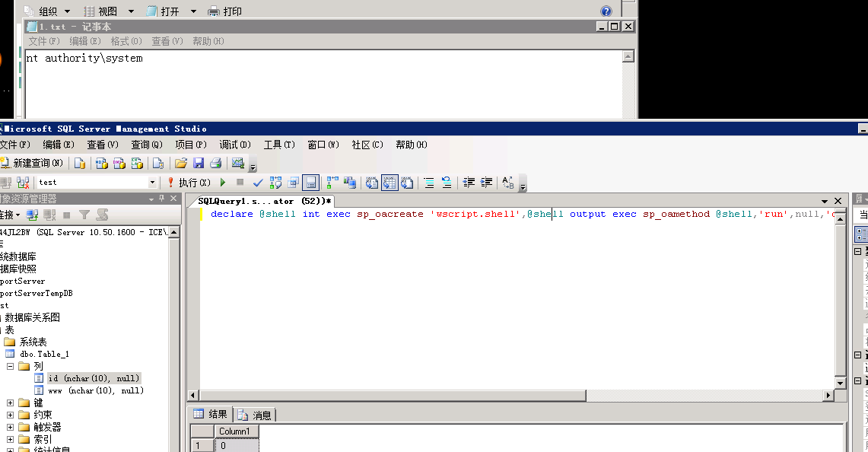Click the 执行 (Execute) button
Viewport: 868px width, 452px height.
188,182
